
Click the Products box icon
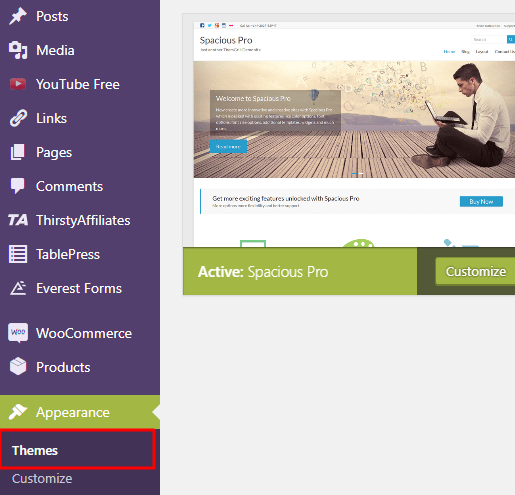coord(18,366)
